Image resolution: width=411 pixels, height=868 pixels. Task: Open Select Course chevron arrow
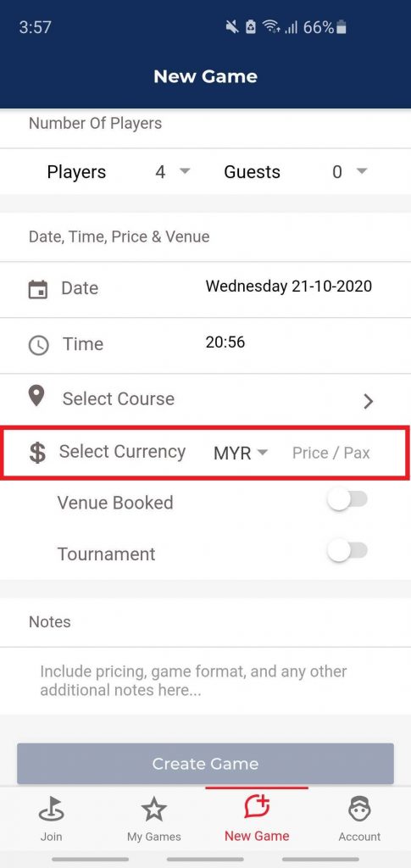tap(369, 401)
